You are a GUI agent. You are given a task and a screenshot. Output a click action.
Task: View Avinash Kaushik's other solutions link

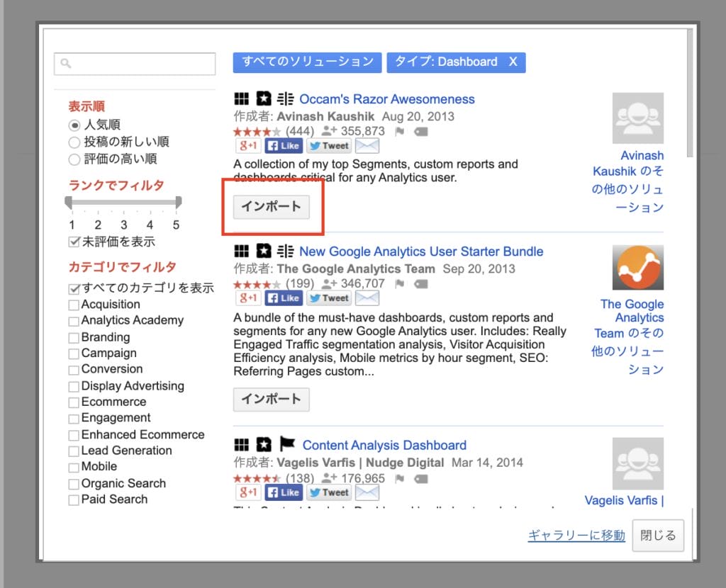coord(628,181)
